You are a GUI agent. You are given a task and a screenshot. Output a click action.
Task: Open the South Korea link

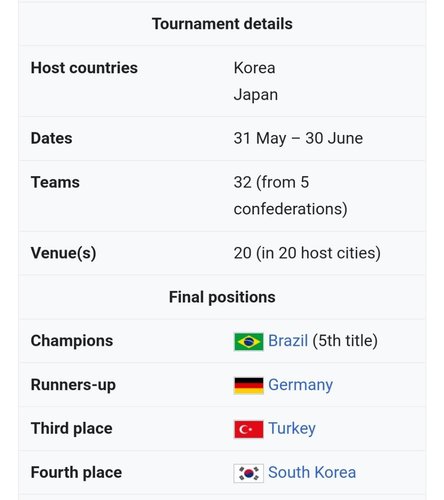pos(312,472)
